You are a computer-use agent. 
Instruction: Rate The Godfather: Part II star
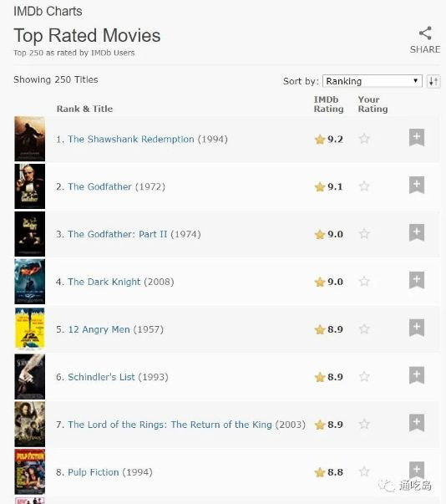(x=364, y=234)
